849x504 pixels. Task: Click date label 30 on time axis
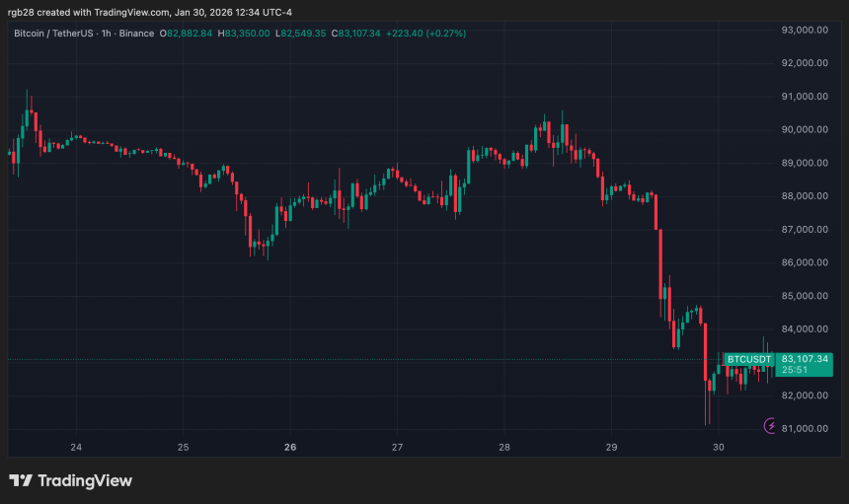[719, 447]
